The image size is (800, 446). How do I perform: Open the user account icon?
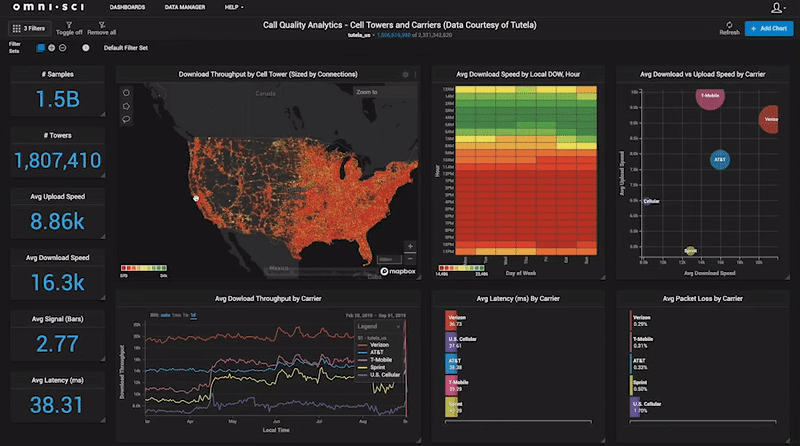tap(776, 7)
